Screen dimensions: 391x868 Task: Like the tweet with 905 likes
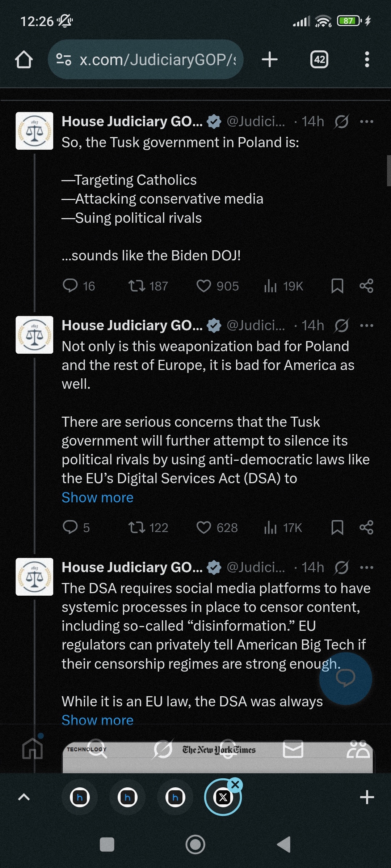[x=204, y=286]
